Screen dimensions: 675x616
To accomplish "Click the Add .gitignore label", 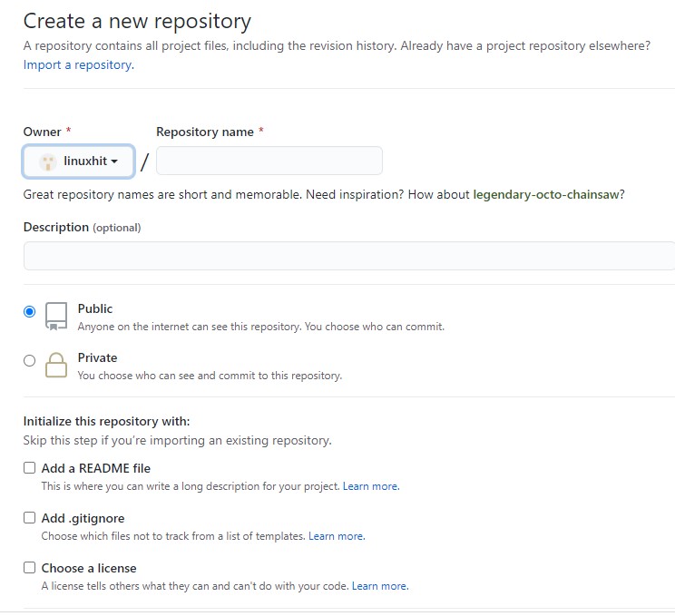I will click(x=83, y=518).
